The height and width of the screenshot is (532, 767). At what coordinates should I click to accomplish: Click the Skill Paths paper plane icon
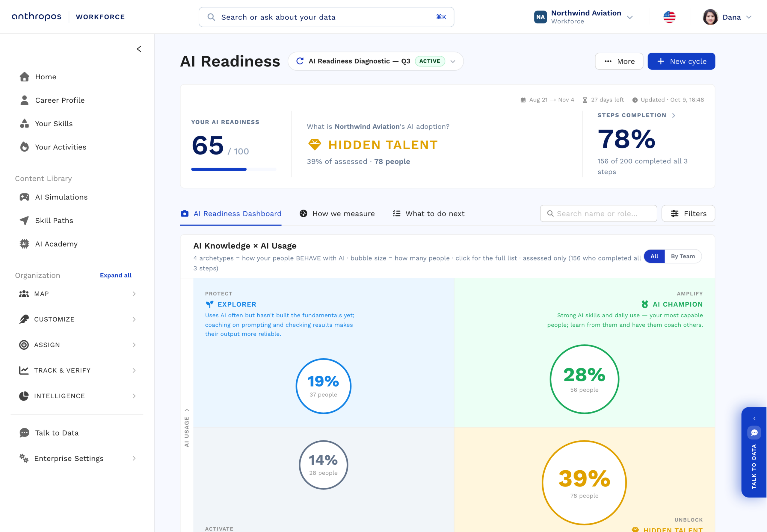24,220
